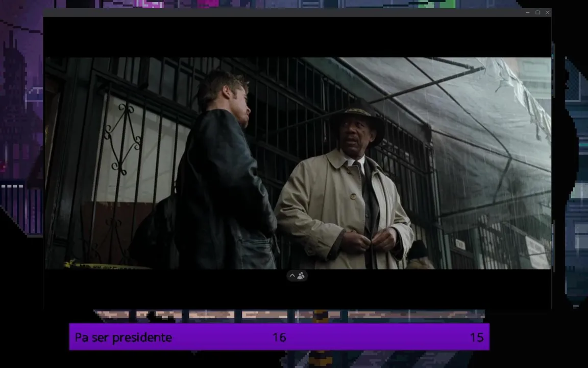Click the number 15 in purple bar
Image resolution: width=588 pixels, height=368 pixels.
477,337
